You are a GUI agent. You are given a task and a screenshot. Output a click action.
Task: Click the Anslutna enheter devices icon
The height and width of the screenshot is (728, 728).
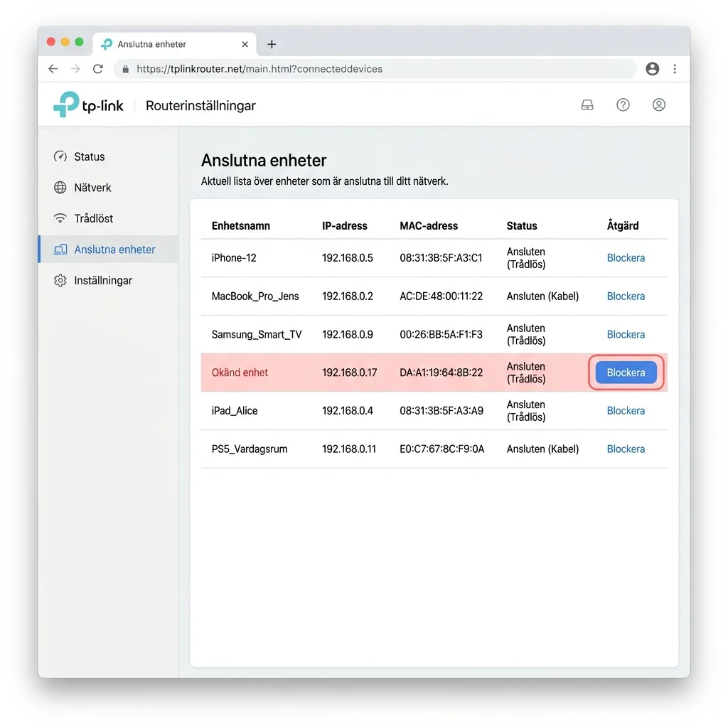click(x=60, y=250)
